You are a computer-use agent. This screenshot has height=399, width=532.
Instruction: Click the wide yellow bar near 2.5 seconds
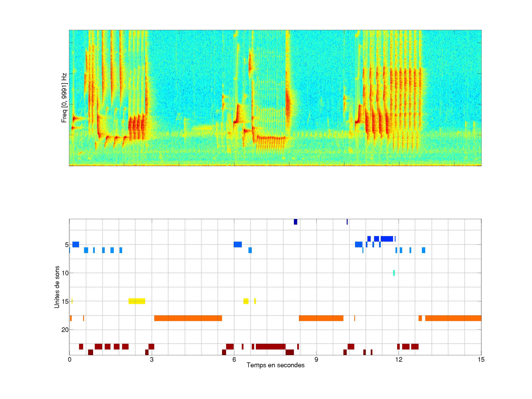(137, 301)
